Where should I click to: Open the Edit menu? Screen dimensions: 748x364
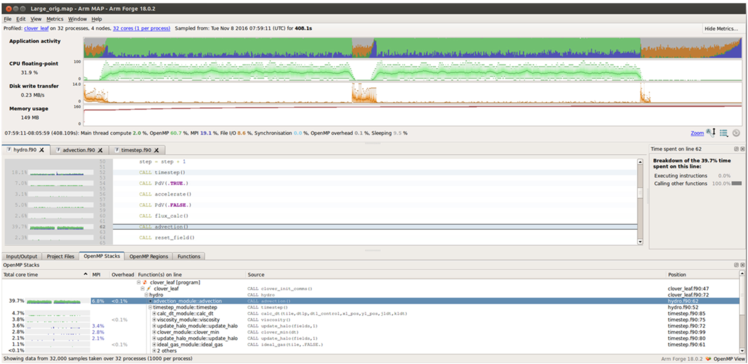pyautogui.click(x=21, y=19)
